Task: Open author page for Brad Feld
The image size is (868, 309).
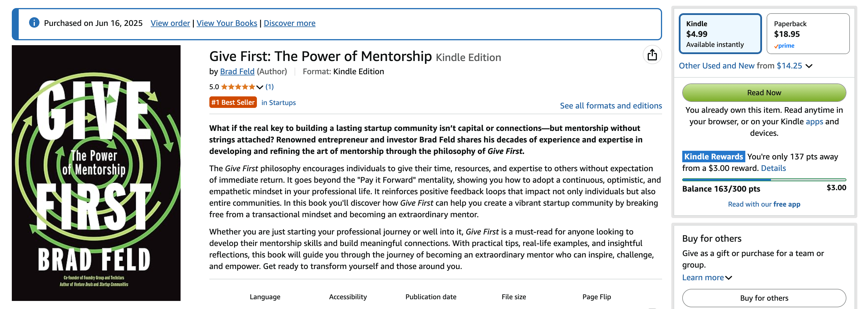Action: point(237,71)
